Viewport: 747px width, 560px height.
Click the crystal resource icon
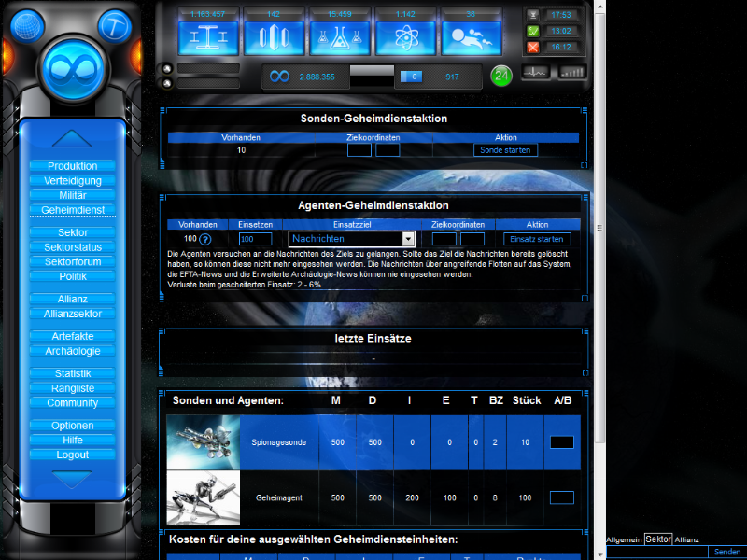pyautogui.click(x=275, y=37)
